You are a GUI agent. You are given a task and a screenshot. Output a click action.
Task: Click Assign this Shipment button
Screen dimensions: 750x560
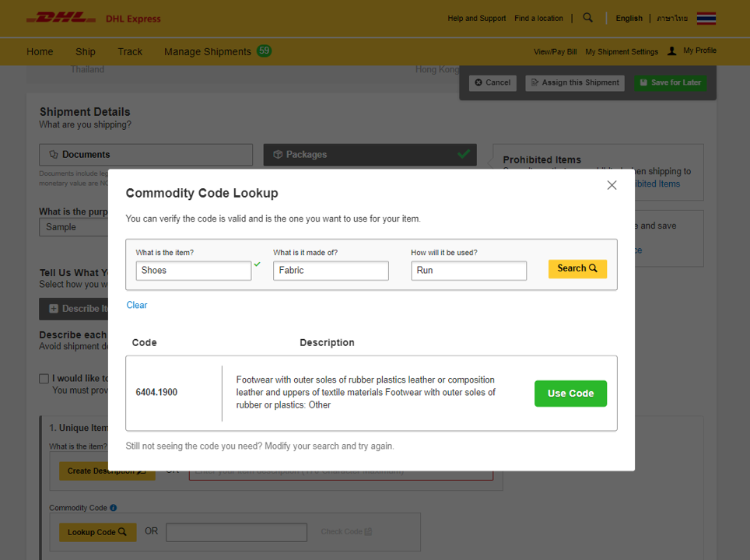(576, 82)
